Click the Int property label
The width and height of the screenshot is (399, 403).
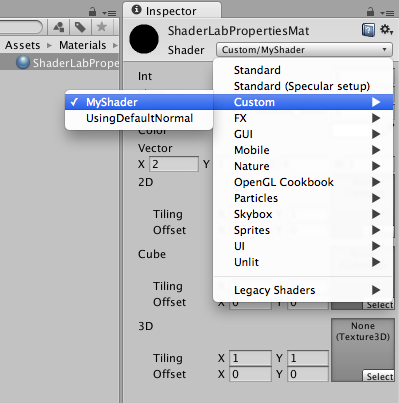145,76
